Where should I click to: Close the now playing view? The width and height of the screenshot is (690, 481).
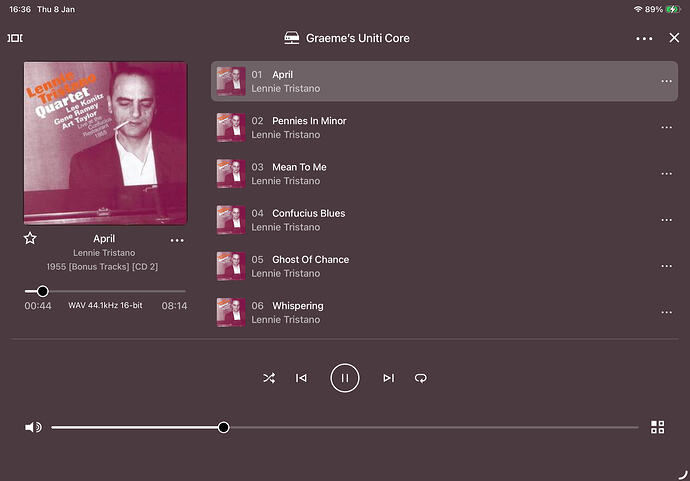674,38
